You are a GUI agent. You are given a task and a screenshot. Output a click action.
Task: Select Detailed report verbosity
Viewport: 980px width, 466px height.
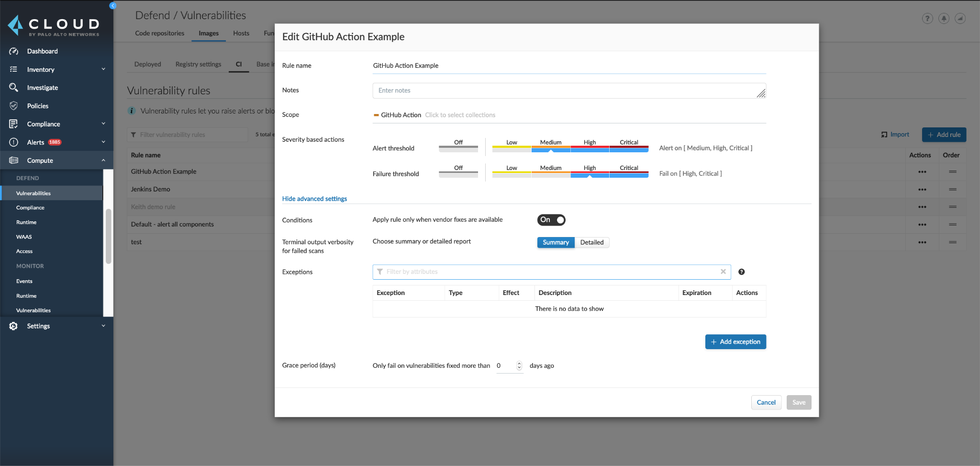[x=592, y=242]
